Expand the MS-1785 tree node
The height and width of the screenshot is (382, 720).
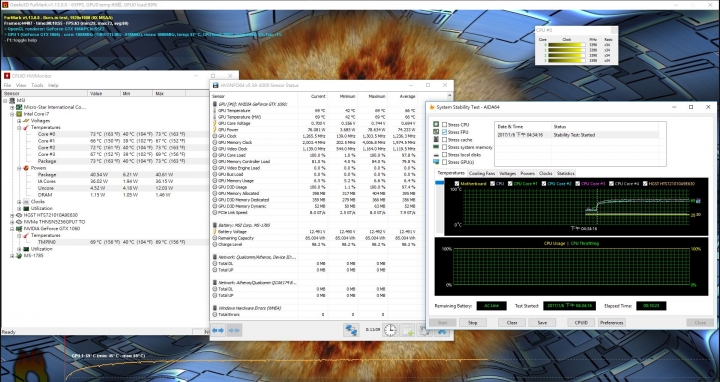pyautogui.click(x=12, y=256)
